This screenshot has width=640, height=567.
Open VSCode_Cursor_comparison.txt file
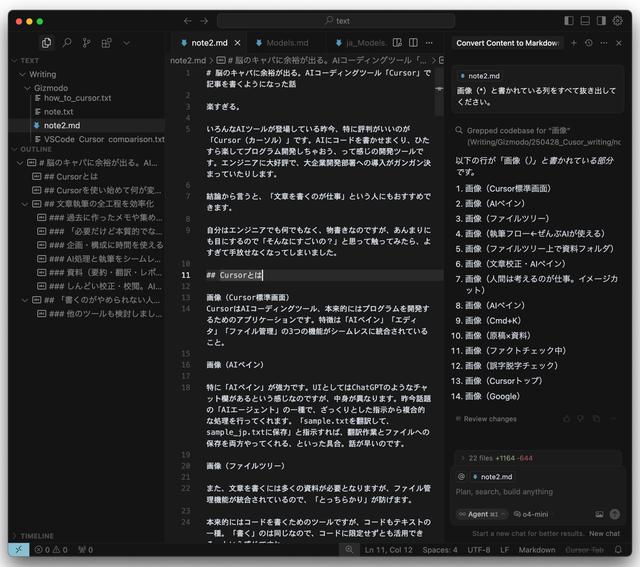[x=104, y=139]
